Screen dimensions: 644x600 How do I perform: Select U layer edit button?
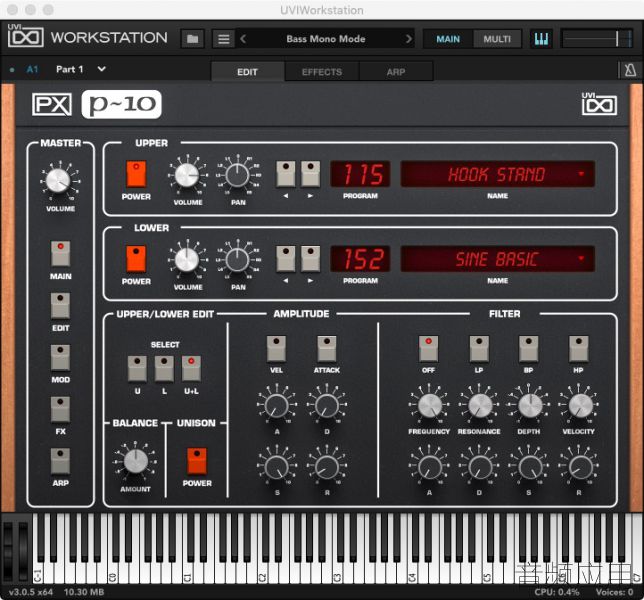[137, 369]
